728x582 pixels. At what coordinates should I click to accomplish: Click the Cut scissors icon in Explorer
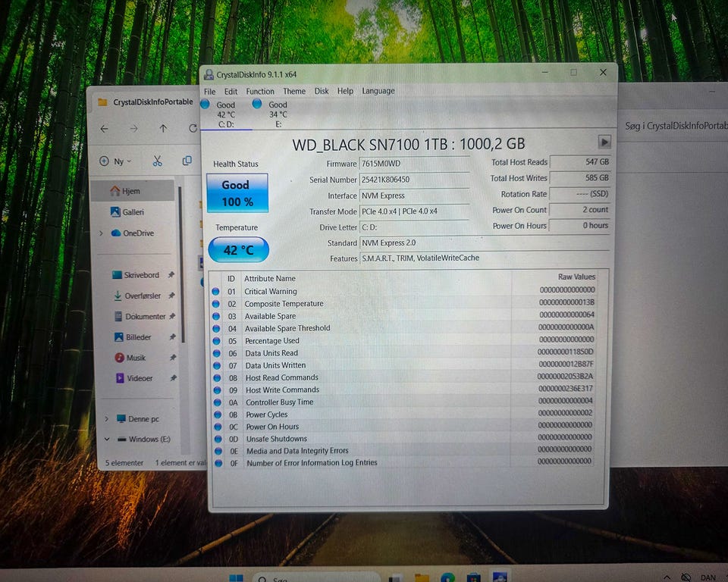(158, 161)
